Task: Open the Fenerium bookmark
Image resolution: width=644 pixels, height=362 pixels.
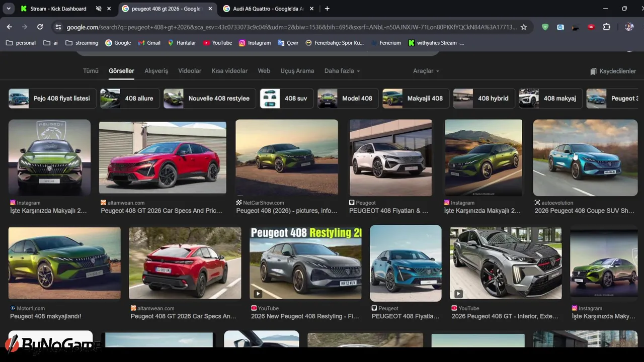Action: click(385, 43)
